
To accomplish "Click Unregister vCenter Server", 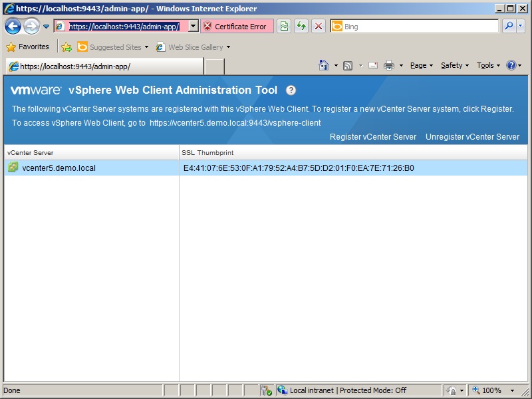I will coord(472,137).
